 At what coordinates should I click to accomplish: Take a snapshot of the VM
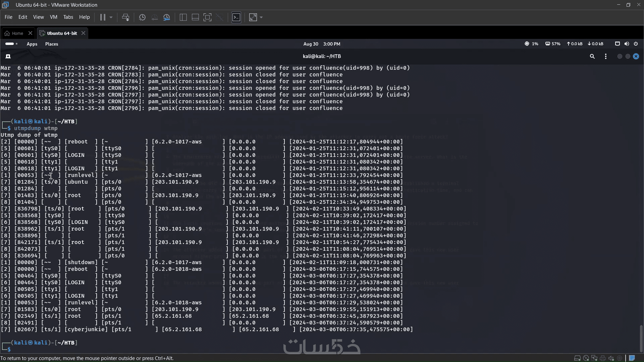(x=142, y=17)
